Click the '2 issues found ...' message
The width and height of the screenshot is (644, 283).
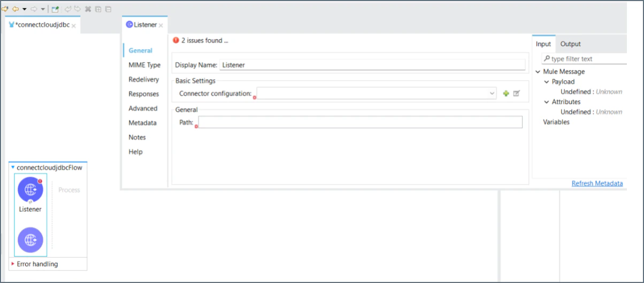coord(205,40)
